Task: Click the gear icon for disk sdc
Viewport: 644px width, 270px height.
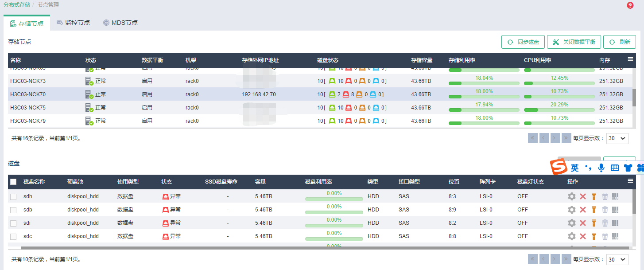Action: pos(572,236)
